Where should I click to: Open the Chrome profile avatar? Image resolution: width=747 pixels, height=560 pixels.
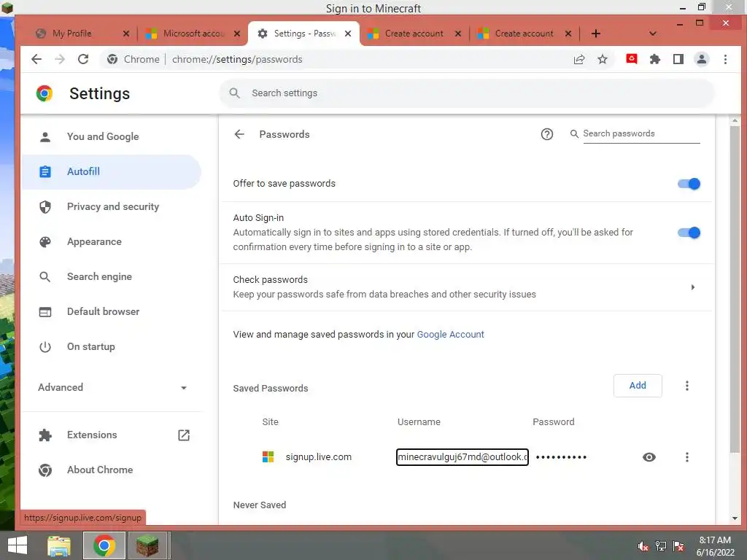click(702, 59)
